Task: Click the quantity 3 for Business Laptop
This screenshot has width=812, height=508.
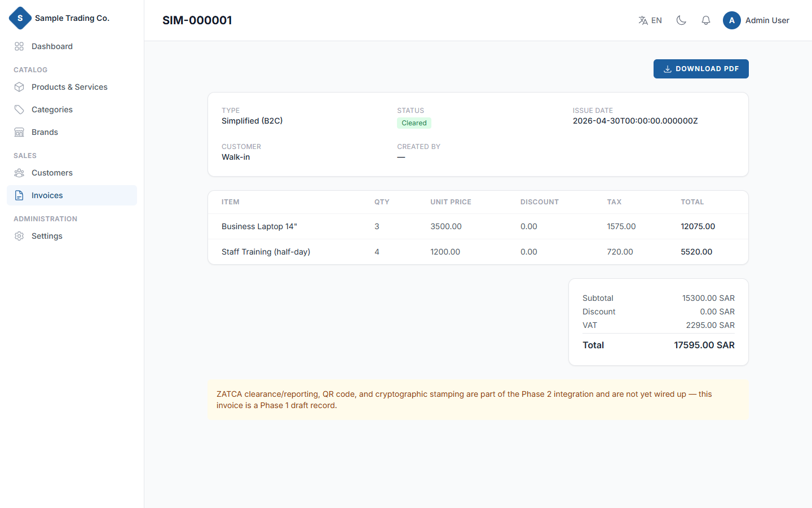Action: click(377, 226)
